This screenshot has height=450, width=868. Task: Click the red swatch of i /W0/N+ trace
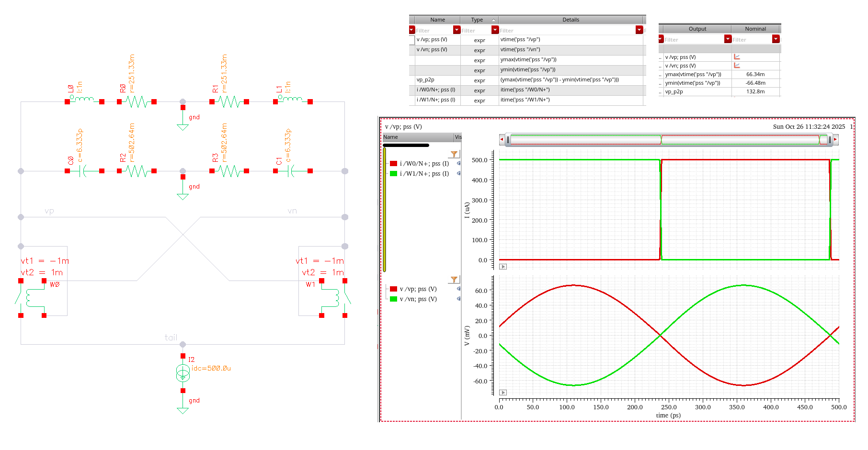[393, 163]
